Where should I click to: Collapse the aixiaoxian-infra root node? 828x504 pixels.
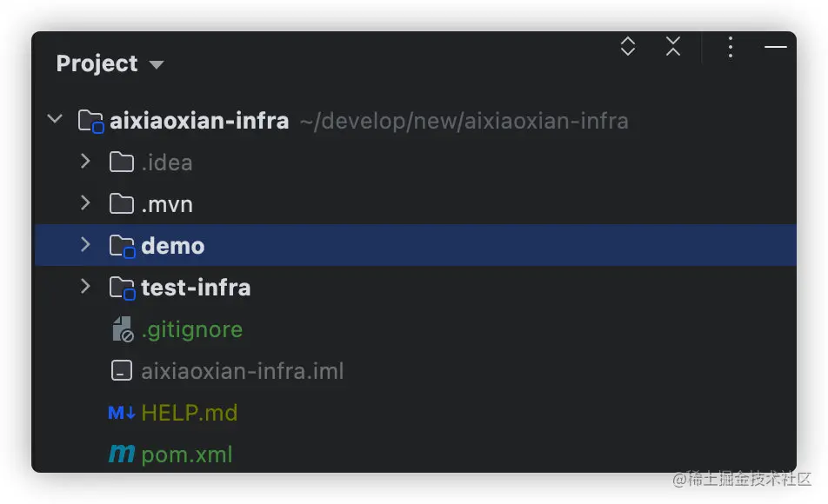55,119
